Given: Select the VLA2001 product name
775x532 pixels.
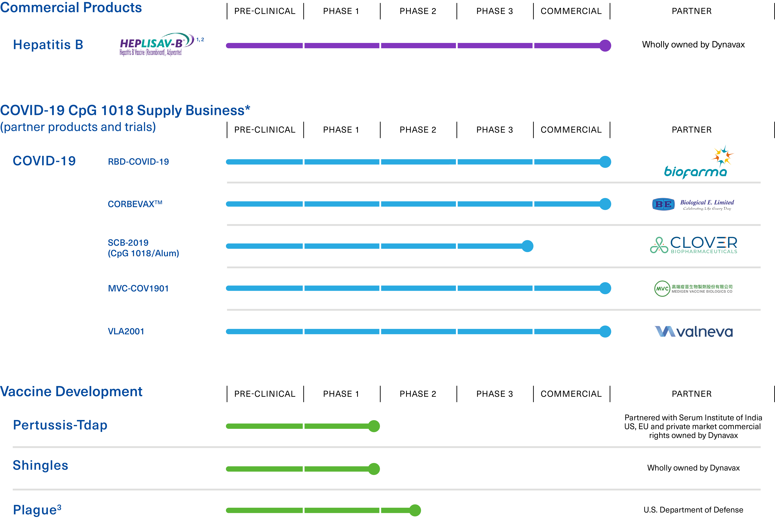Looking at the screenshot, I should tap(126, 332).
